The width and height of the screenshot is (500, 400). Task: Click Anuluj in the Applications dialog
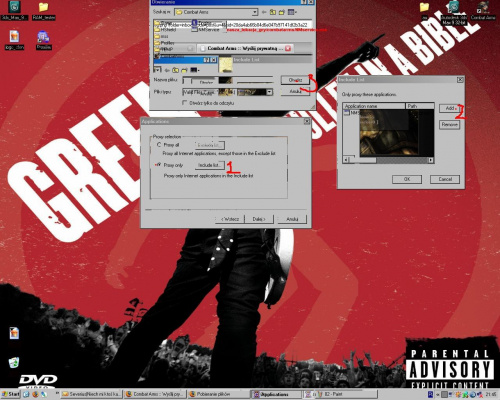coord(292,219)
